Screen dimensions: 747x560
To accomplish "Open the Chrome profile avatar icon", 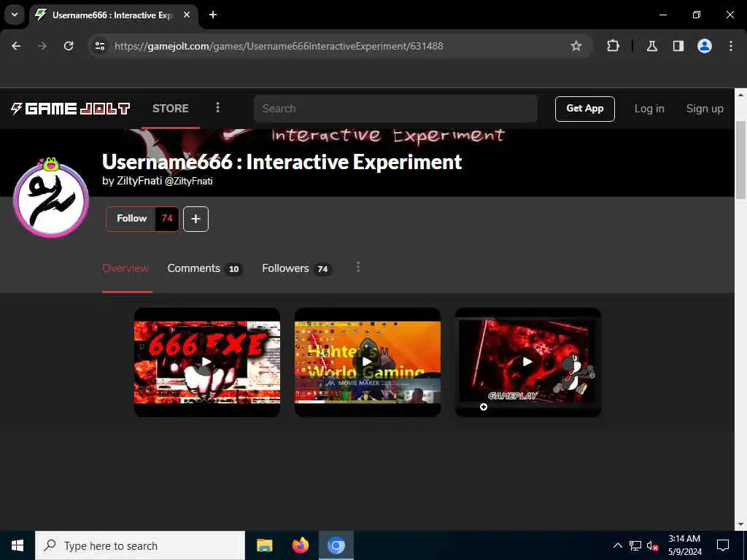I will tap(705, 46).
